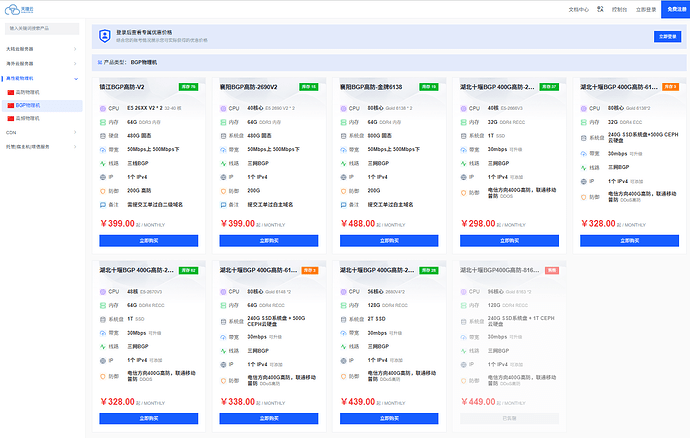The width and height of the screenshot is (690, 438).
Task: Select BGP物理机 in the sidebar
Action: pyautogui.click(x=42, y=106)
